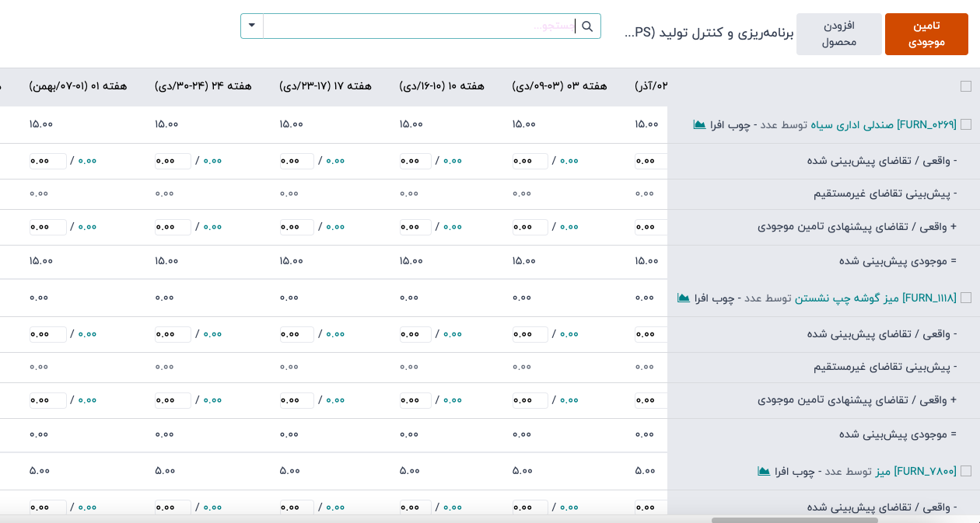
Task: Edit FURN_0269 suggested replenishment input in هفته 24
Action: pyautogui.click(x=173, y=227)
